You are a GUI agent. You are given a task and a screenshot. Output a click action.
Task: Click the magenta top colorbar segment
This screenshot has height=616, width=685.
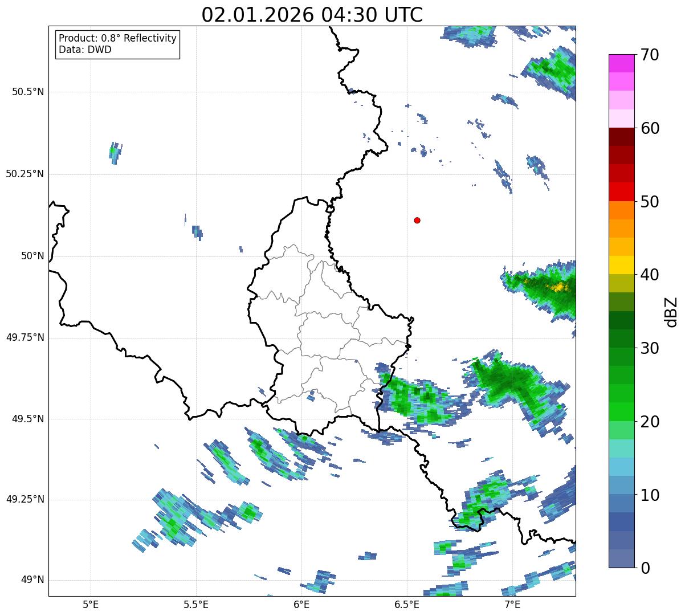pos(621,63)
